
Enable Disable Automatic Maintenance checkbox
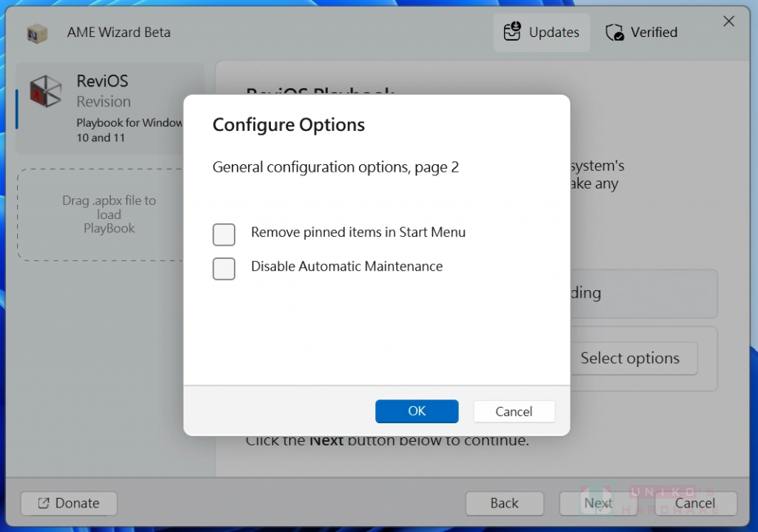[224, 269]
